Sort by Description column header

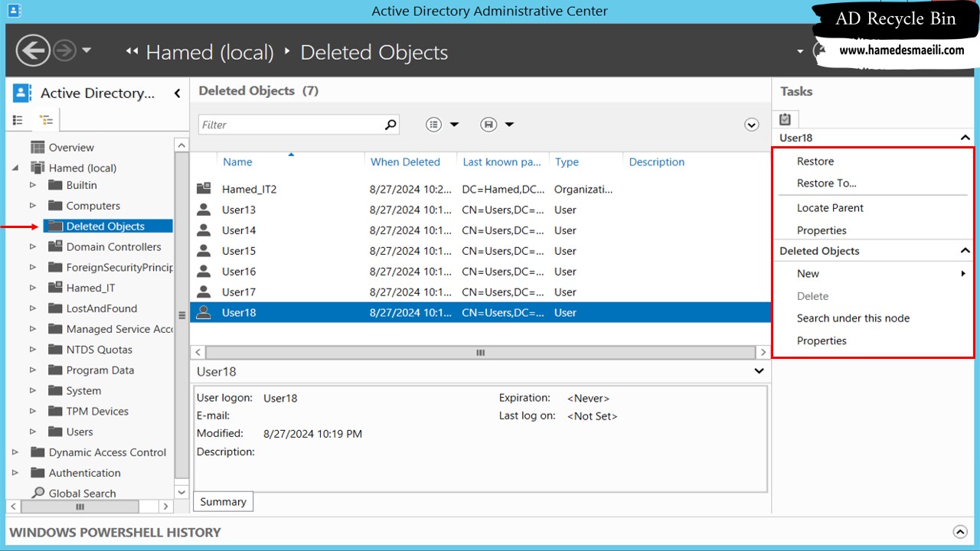[x=657, y=162]
